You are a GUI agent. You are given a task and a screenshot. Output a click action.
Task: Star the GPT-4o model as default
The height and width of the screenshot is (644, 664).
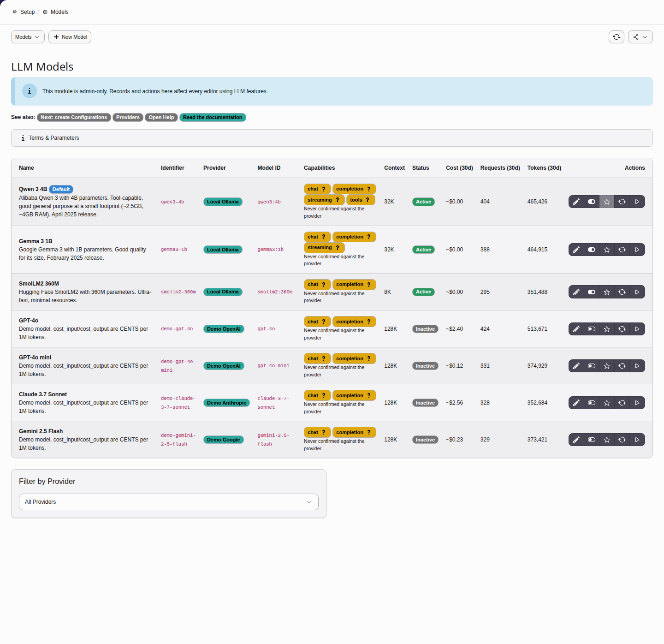tap(607, 329)
